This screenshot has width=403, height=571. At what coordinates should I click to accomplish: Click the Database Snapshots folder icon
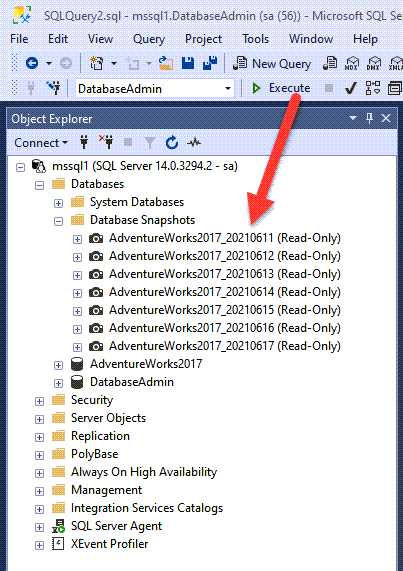coord(77,220)
